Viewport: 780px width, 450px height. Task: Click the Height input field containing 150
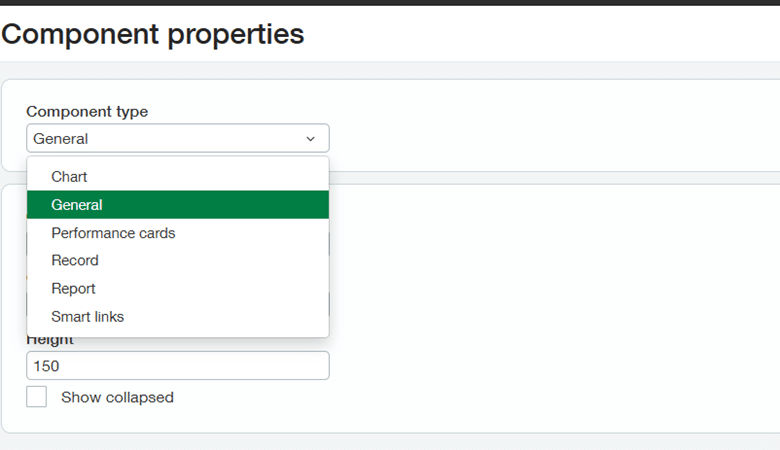pos(177,366)
